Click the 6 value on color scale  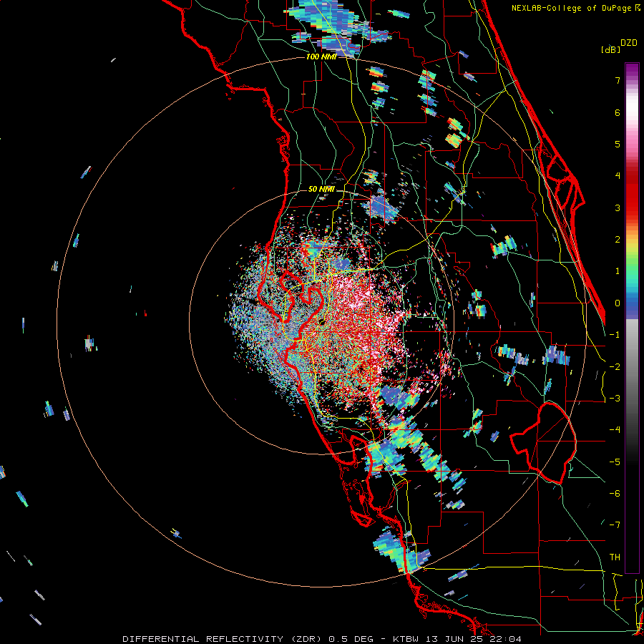tap(618, 112)
